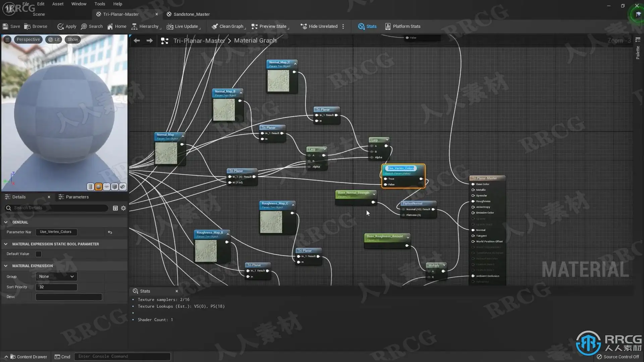Click the Platform Stats button
Image resolution: width=644 pixels, height=362 pixels.
click(x=402, y=26)
